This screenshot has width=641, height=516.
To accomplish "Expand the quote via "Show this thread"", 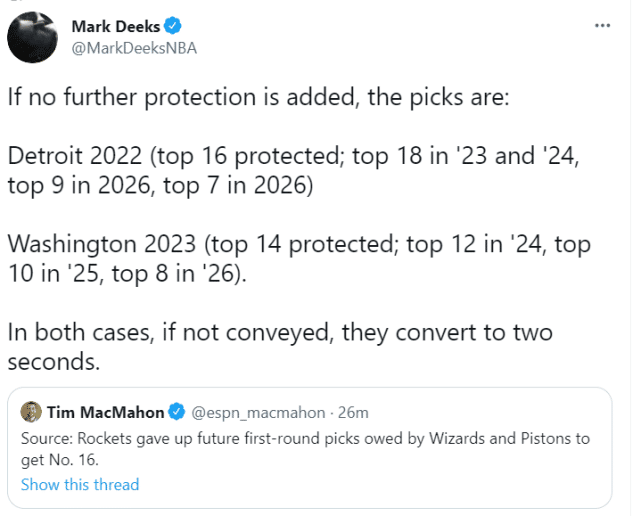I will [x=80, y=485].
